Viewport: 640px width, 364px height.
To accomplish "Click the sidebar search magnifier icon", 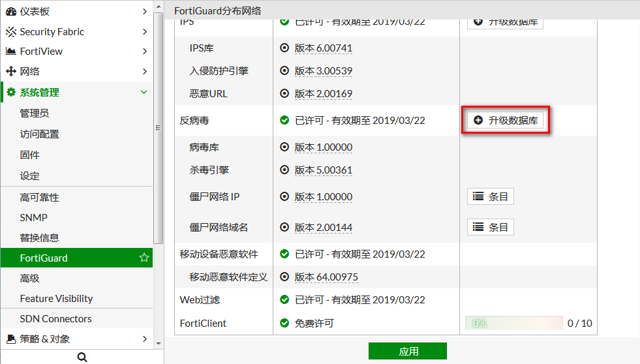I will click(82, 357).
